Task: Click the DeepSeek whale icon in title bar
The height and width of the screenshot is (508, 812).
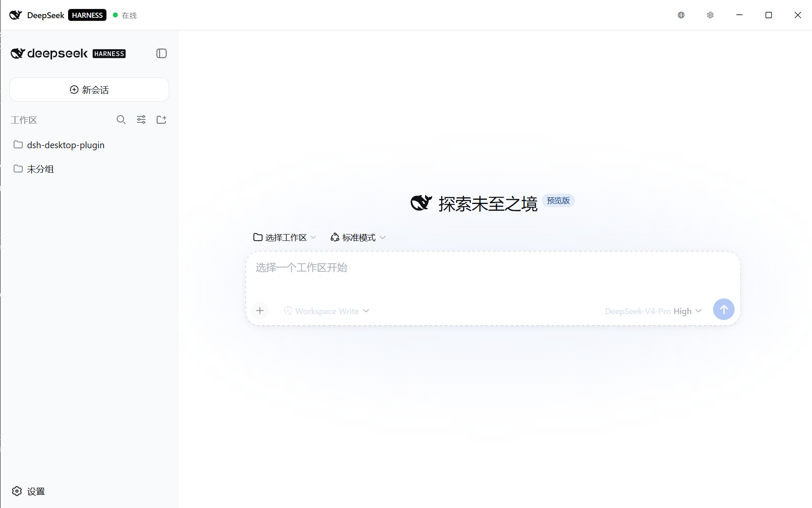Action: coord(16,15)
